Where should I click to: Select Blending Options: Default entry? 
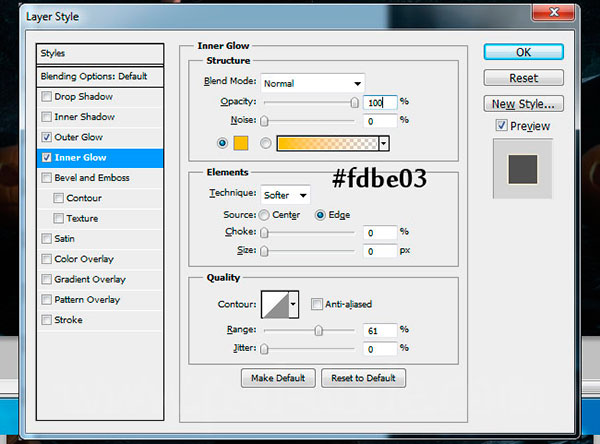100,76
